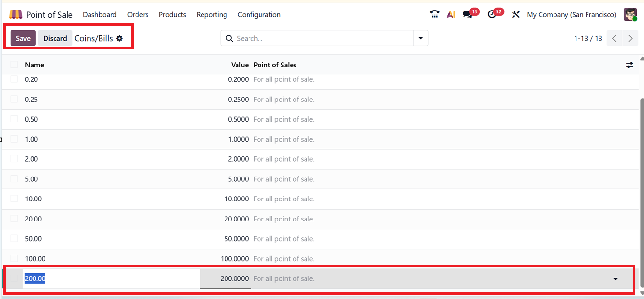Open Point of Sales dropdown on 200.00 row
Image resolution: width=644 pixels, height=299 pixels.
[615, 279]
